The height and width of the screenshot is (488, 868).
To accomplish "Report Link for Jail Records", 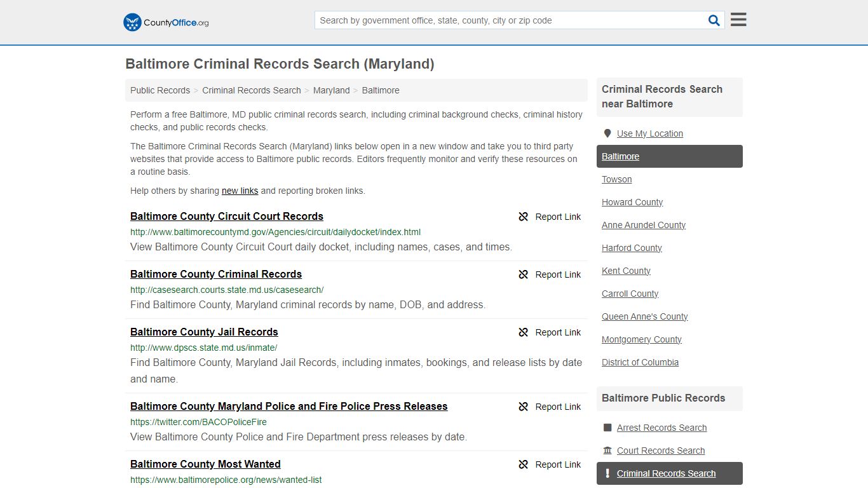I will click(558, 332).
